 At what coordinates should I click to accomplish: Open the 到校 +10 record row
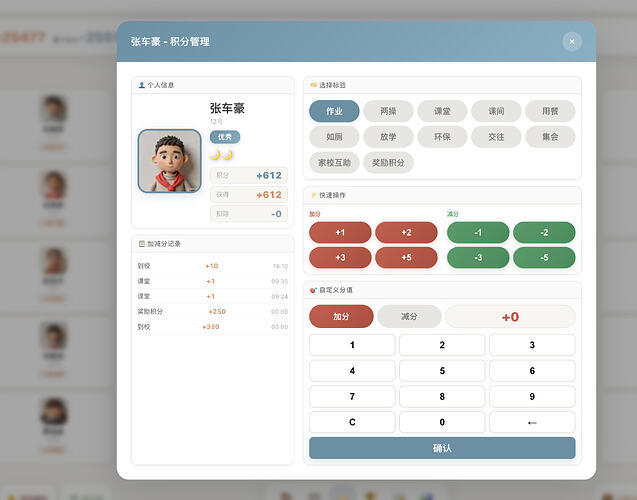tap(212, 266)
